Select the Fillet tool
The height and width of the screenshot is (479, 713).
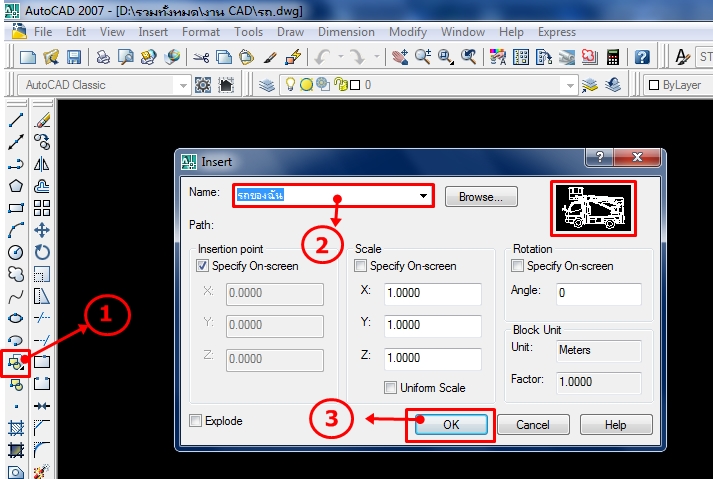point(42,449)
